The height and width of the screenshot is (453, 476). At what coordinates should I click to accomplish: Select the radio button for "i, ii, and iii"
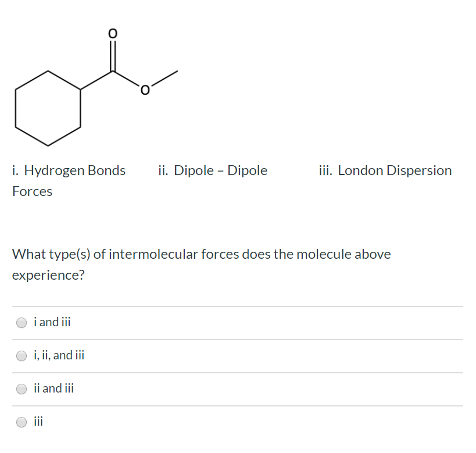[22, 356]
